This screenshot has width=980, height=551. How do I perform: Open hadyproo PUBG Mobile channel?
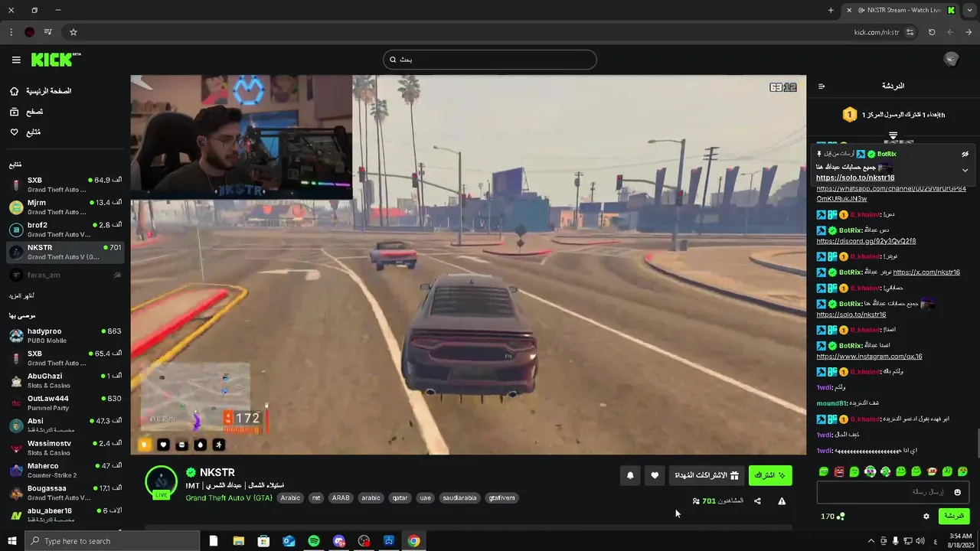point(65,335)
